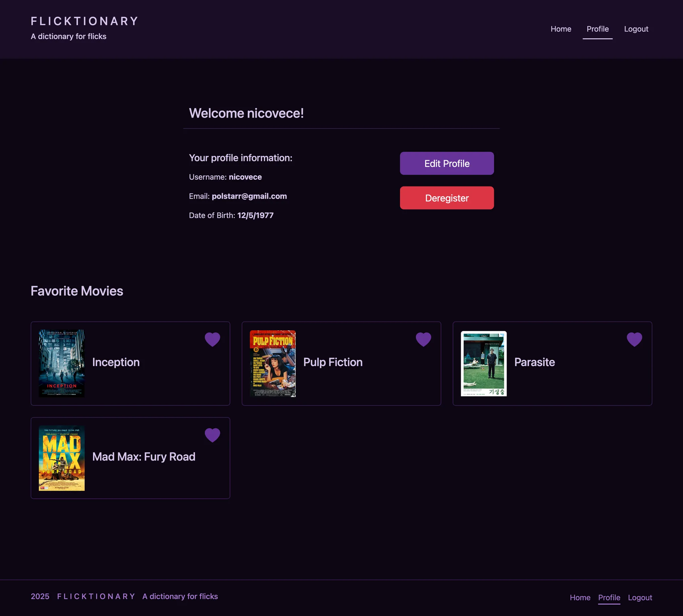View the Pulp Fiction movie poster
This screenshot has height=616, width=683.
[272, 363]
